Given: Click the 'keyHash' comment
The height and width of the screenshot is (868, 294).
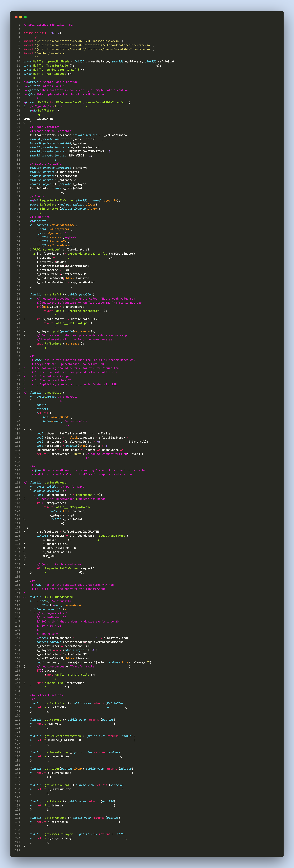Looking at the screenshot, I should point(70,237).
